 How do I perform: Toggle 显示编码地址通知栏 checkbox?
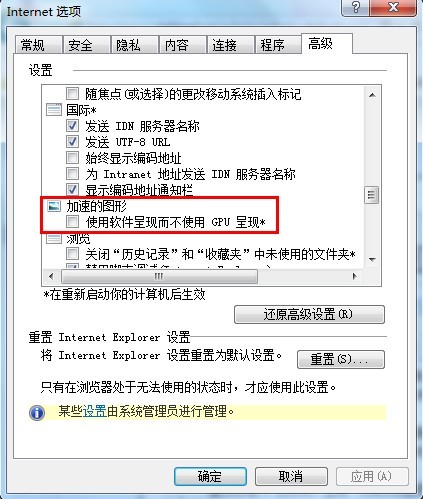coord(72,189)
